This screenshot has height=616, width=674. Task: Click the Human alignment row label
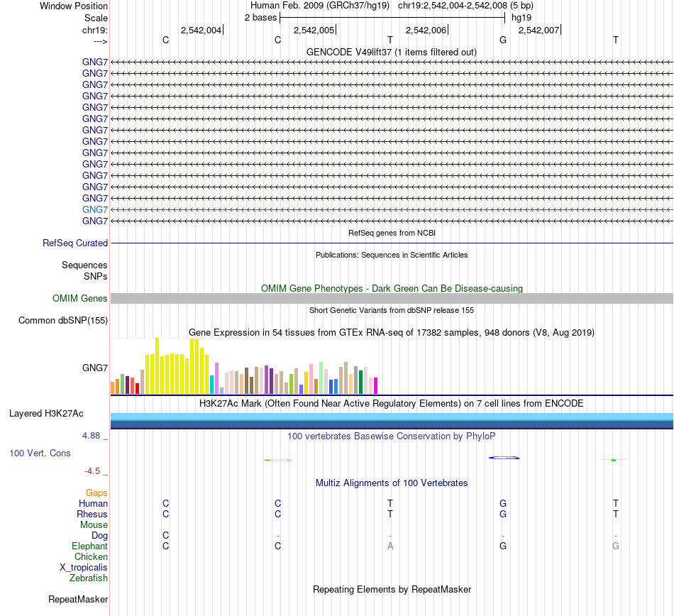point(93,504)
